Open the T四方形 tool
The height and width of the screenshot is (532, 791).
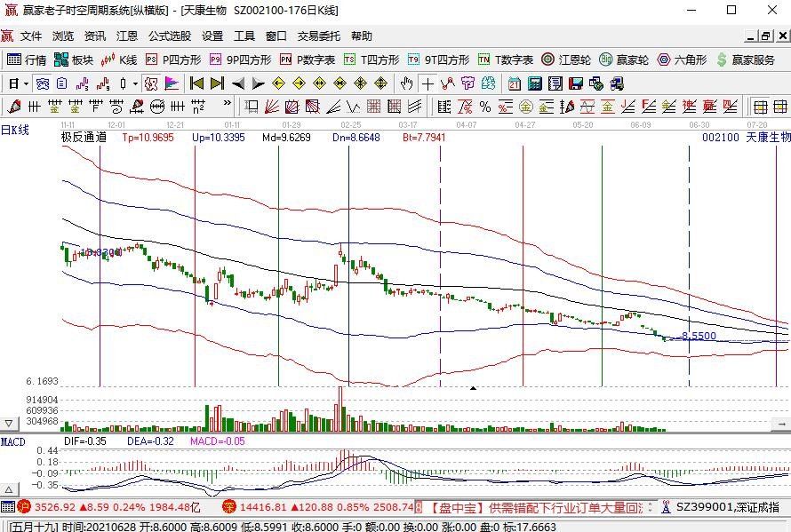[372, 60]
